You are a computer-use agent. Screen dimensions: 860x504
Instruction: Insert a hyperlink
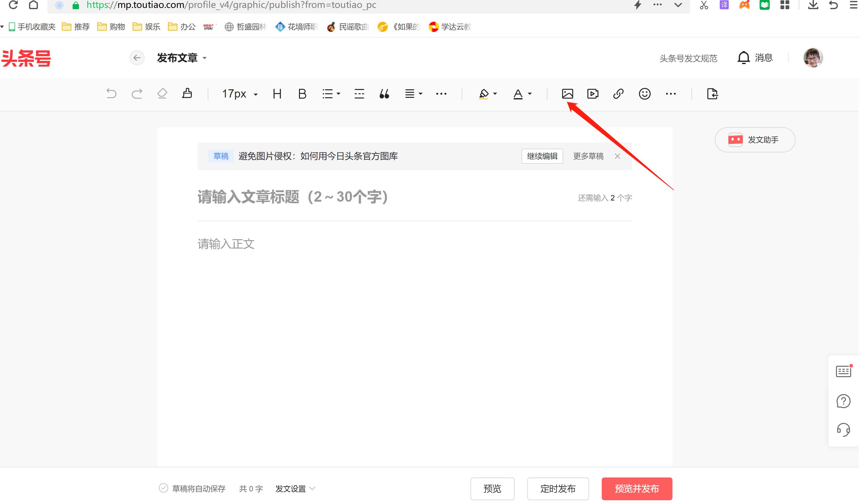click(x=618, y=93)
